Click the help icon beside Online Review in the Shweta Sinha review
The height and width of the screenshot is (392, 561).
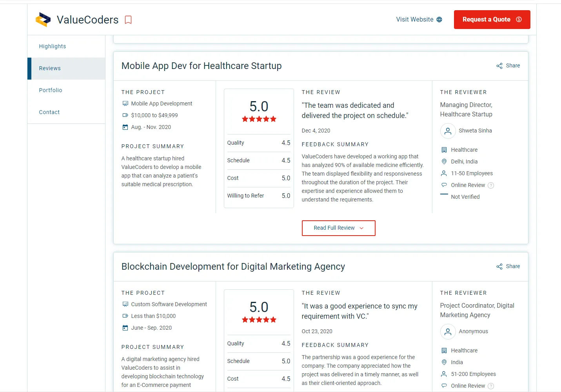click(x=491, y=185)
